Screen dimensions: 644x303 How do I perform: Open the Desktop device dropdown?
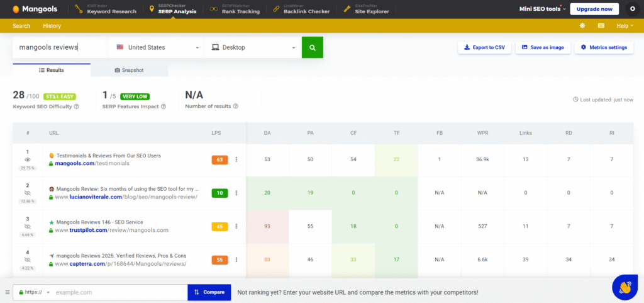click(253, 47)
